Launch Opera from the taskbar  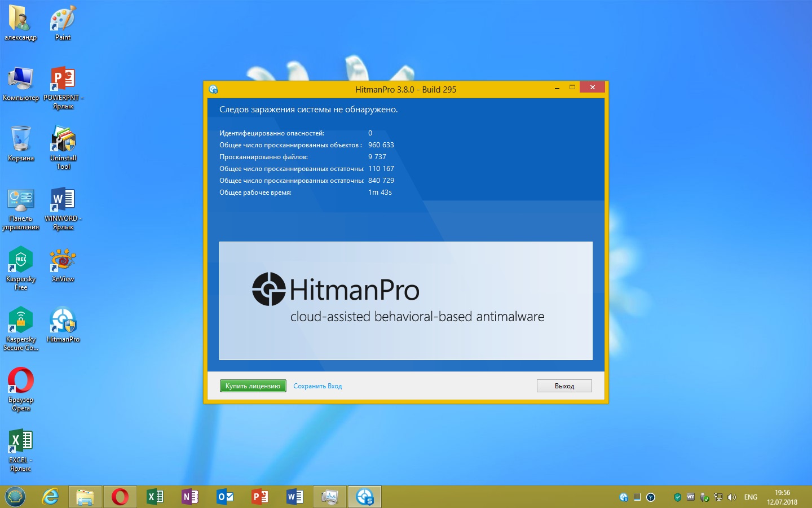coord(120,497)
